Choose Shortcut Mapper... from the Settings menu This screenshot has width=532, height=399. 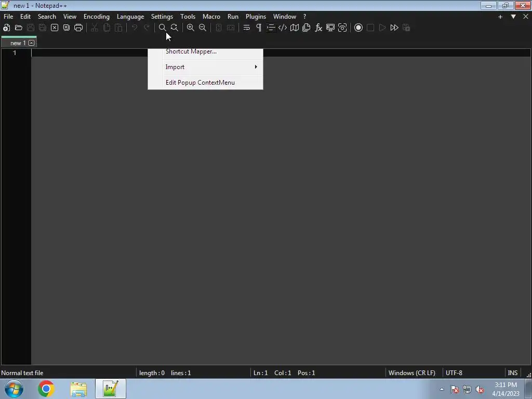pyautogui.click(x=205, y=52)
